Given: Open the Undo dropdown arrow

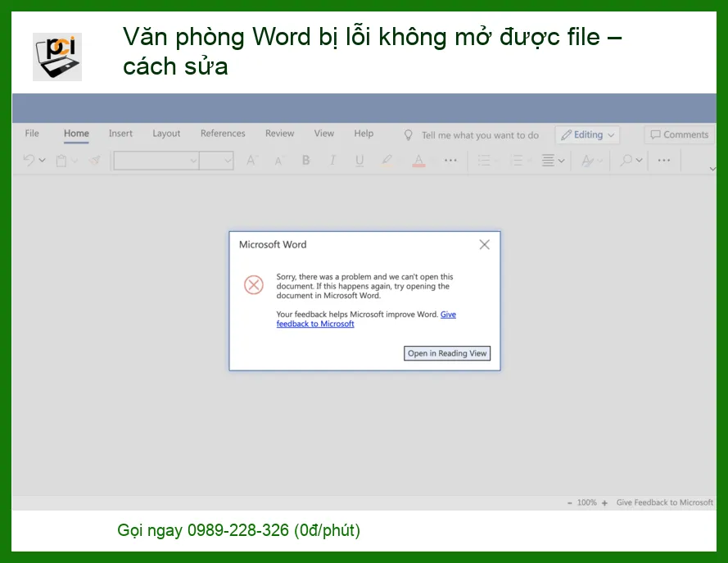Looking at the screenshot, I should (x=43, y=161).
